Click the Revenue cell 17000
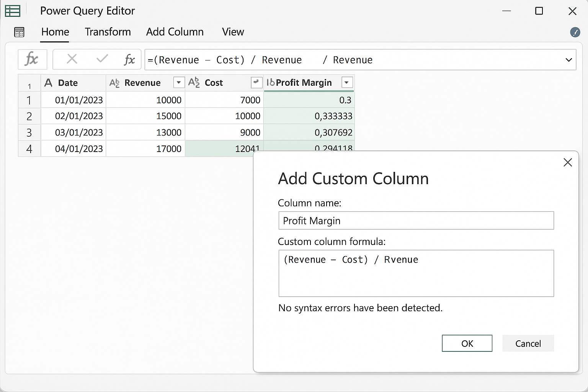The width and height of the screenshot is (588, 392). tap(145, 149)
